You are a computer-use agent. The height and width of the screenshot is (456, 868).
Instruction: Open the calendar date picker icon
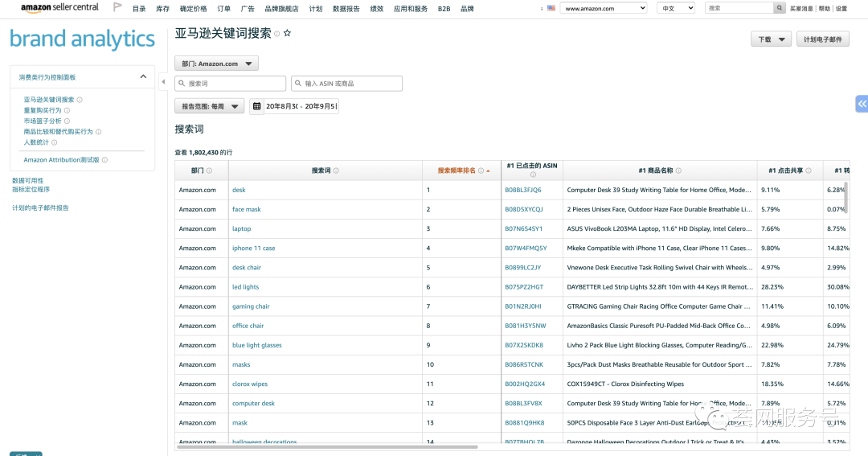(x=256, y=106)
